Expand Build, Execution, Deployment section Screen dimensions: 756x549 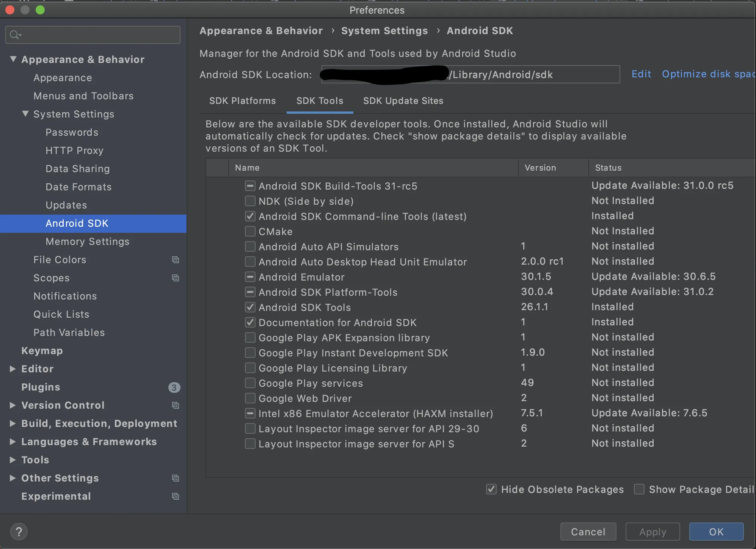(x=13, y=424)
